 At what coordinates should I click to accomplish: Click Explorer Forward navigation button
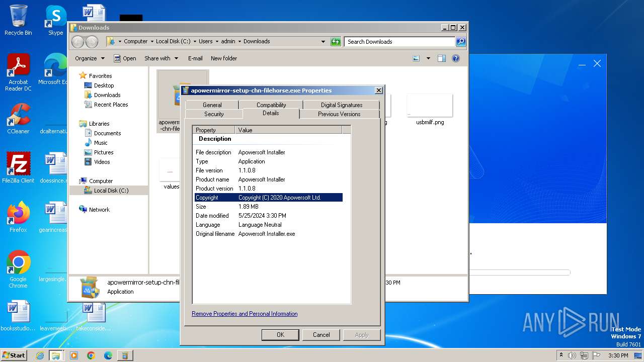(x=92, y=42)
